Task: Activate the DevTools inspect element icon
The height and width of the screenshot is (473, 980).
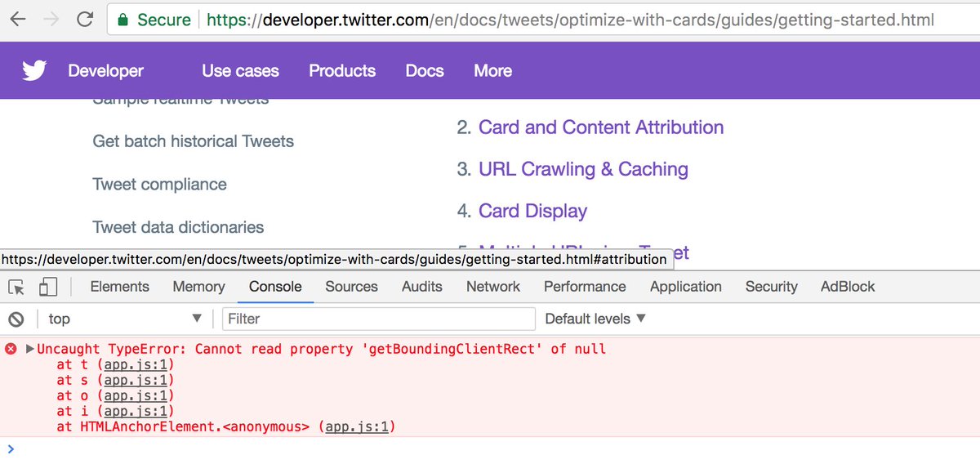Action: pyautogui.click(x=16, y=287)
